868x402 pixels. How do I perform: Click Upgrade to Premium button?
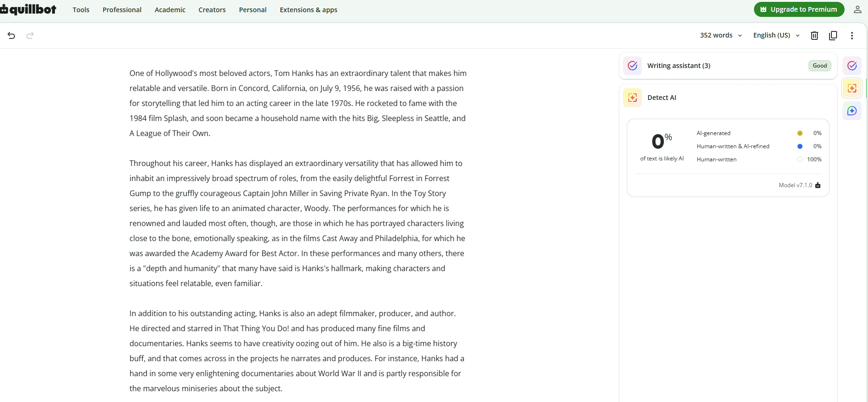pos(799,9)
